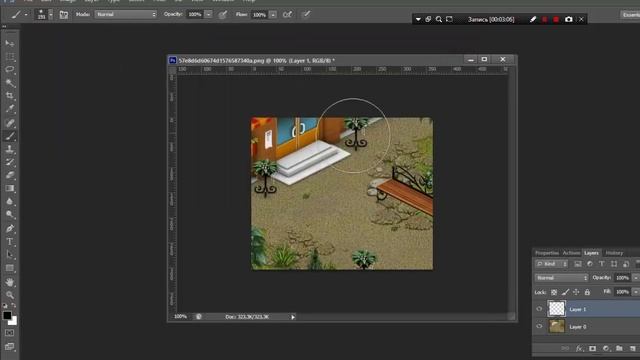640x360 pixels.
Task: Select the Gradient tool
Action: (x=10, y=188)
